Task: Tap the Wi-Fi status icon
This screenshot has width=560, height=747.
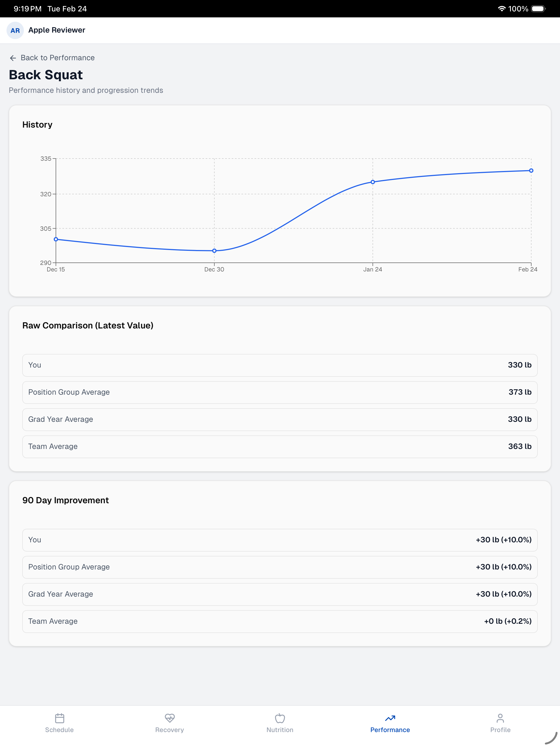Action: 502,9
